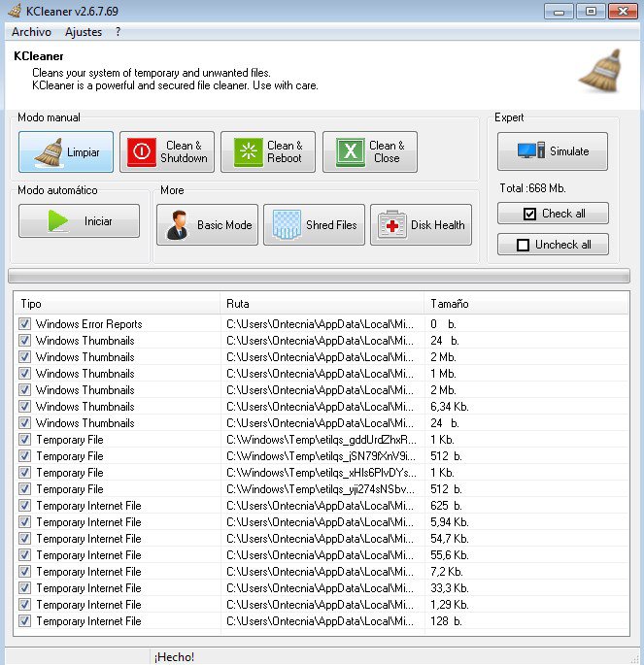
Task: Click the red power icon for Clean & Shutdown
Action: click(x=141, y=151)
